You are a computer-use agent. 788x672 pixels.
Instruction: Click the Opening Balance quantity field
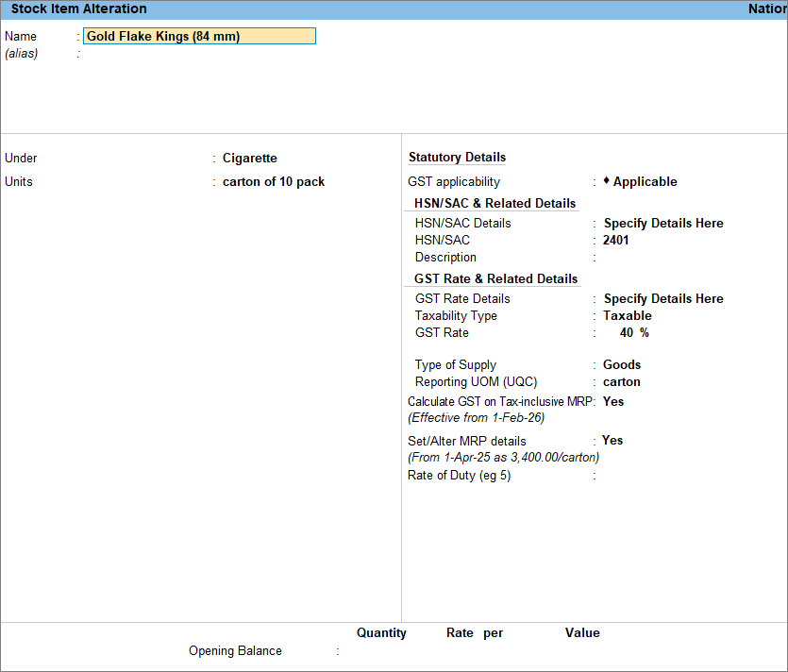click(x=382, y=651)
